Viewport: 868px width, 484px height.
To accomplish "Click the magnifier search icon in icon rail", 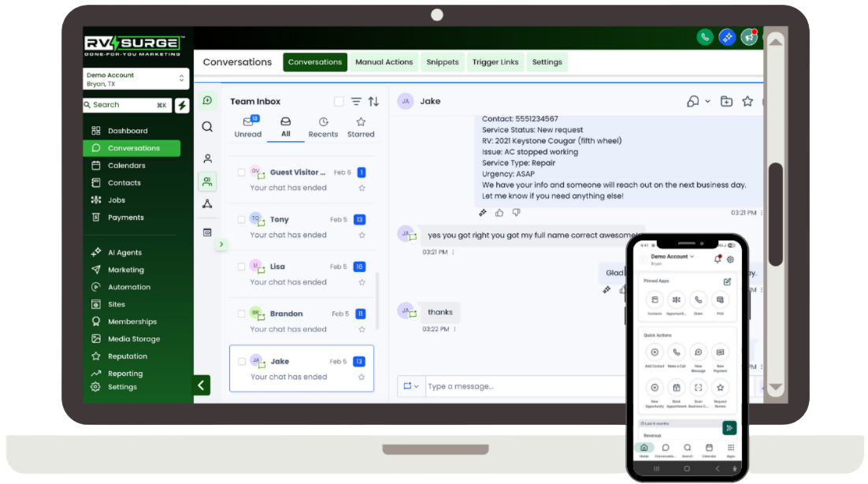I will click(207, 127).
